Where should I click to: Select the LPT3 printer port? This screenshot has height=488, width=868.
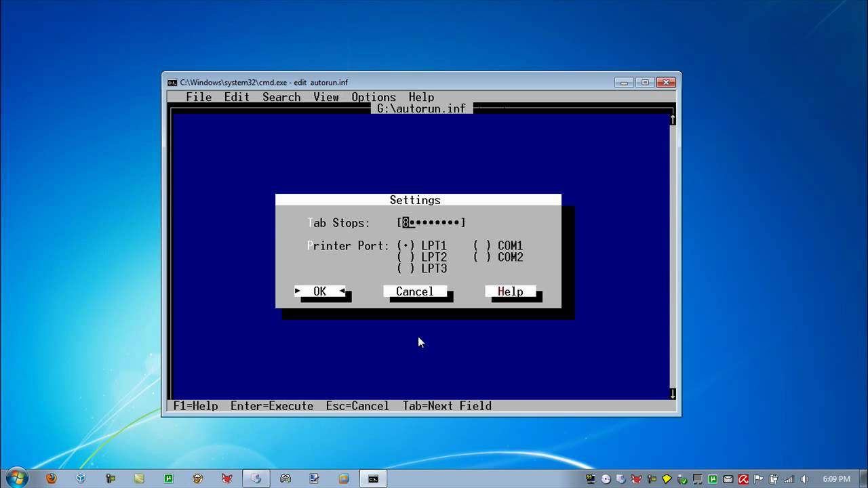(x=422, y=268)
